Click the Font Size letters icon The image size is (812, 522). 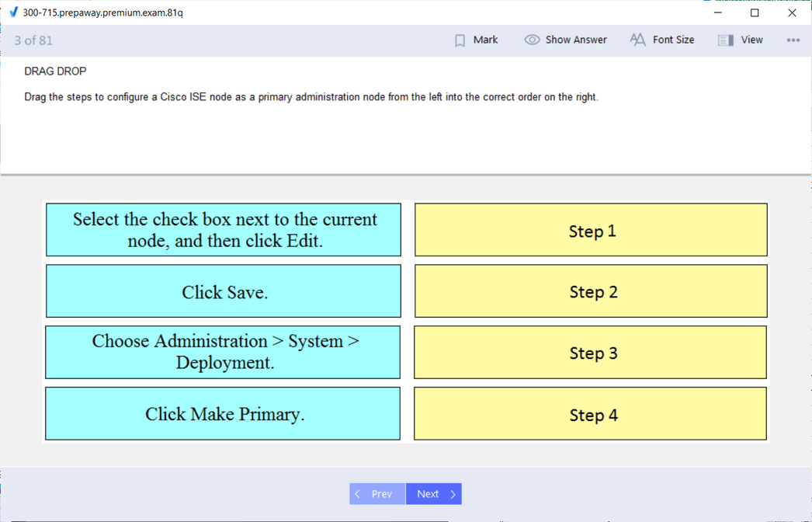pyautogui.click(x=637, y=40)
